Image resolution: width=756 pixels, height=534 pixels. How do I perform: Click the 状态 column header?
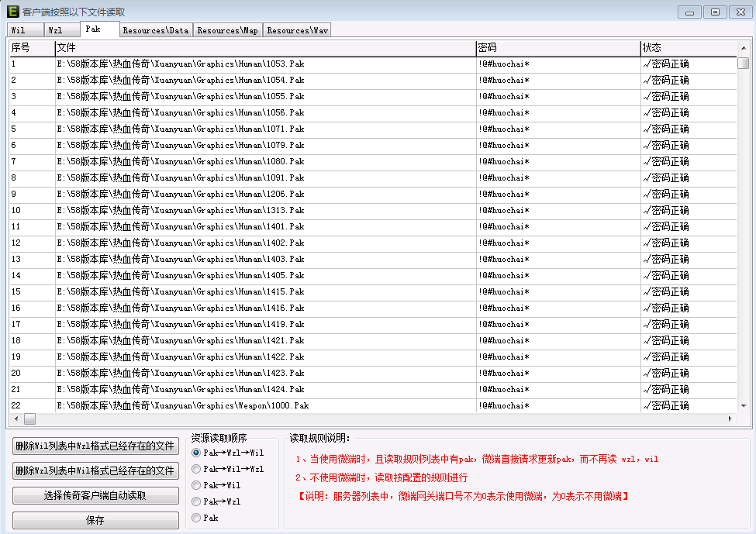pyautogui.click(x=689, y=48)
